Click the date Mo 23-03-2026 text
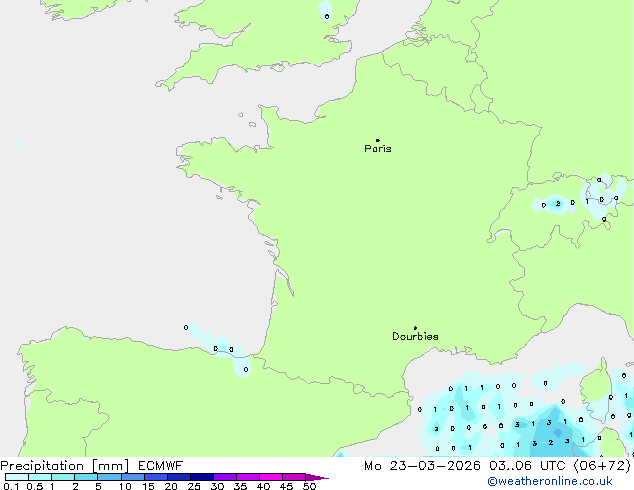The width and height of the screenshot is (634, 490). pos(422,466)
